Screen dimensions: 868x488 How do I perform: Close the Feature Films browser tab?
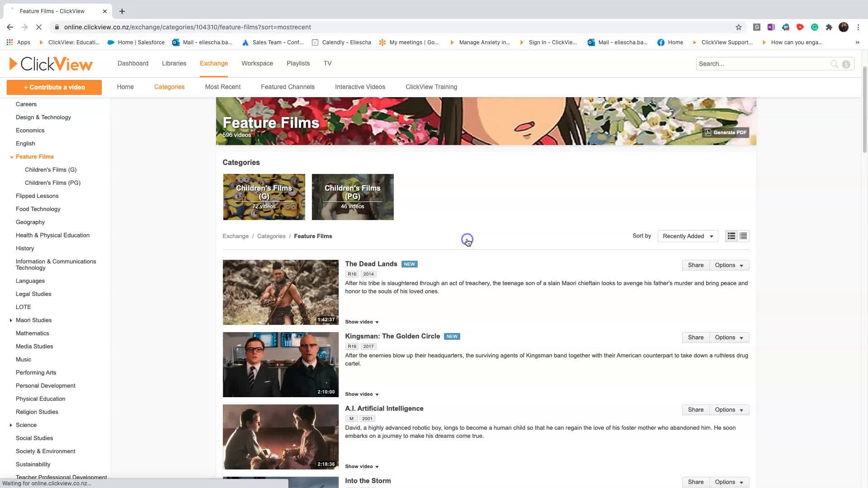[105, 11]
